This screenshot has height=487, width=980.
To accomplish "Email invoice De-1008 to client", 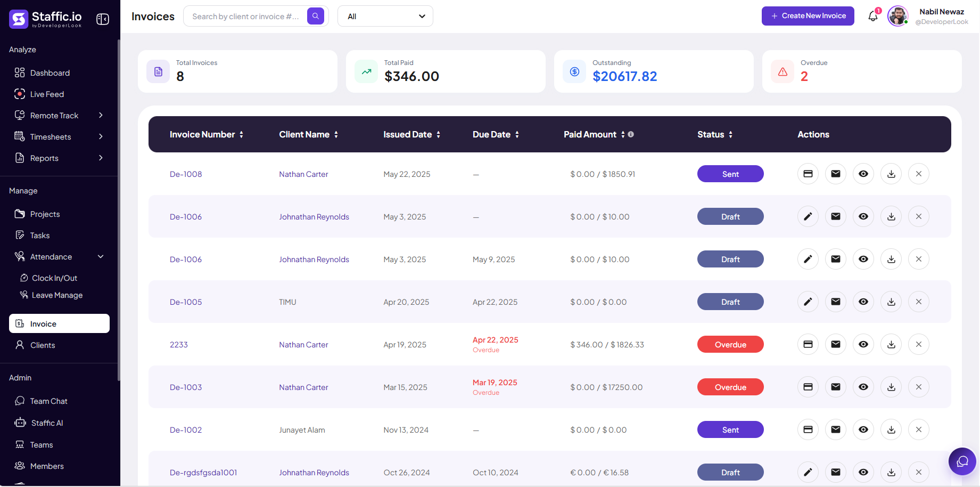I will pyautogui.click(x=836, y=174).
